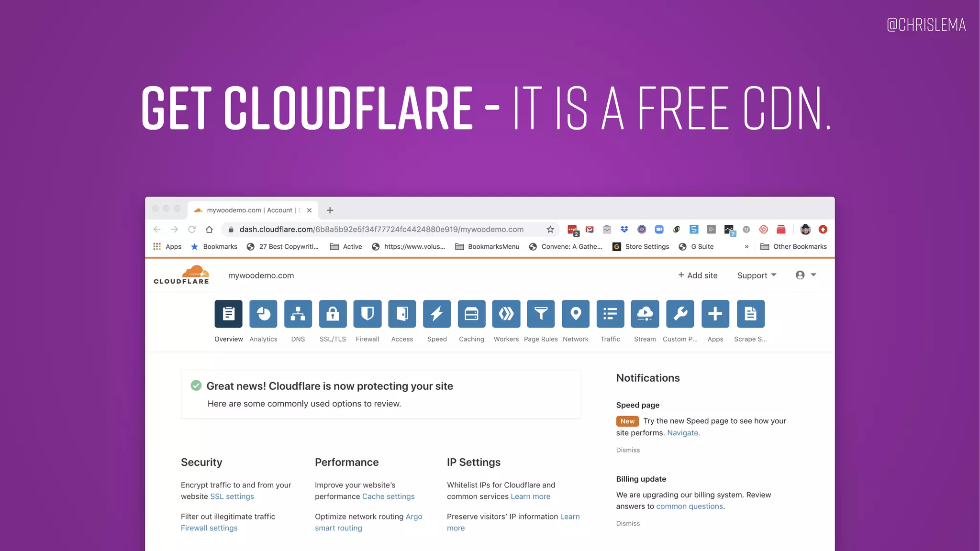Image resolution: width=980 pixels, height=551 pixels.
Task: Bookmark the page with star icon
Action: tap(550, 230)
